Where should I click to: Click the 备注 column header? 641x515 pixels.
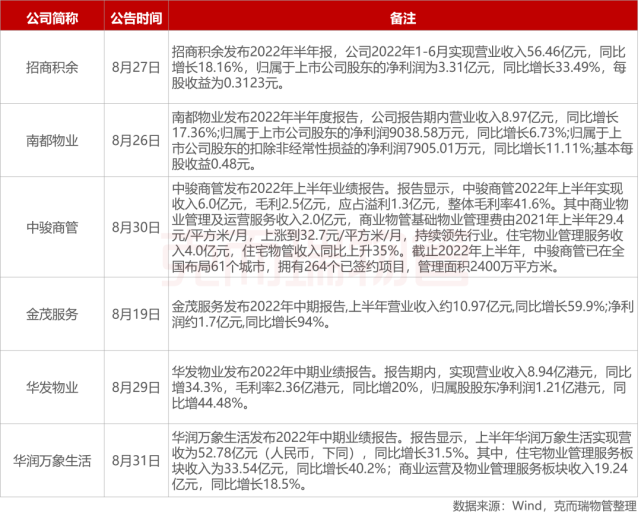click(403, 18)
